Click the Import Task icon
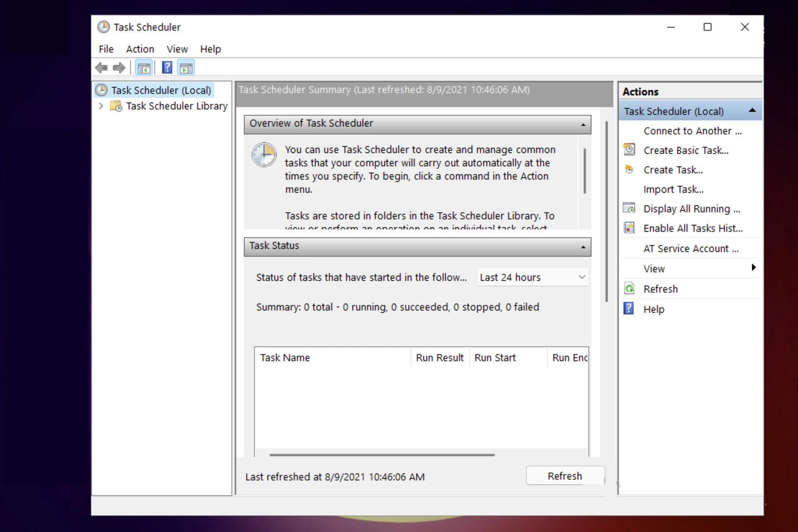This screenshot has height=532, width=798. (673, 189)
